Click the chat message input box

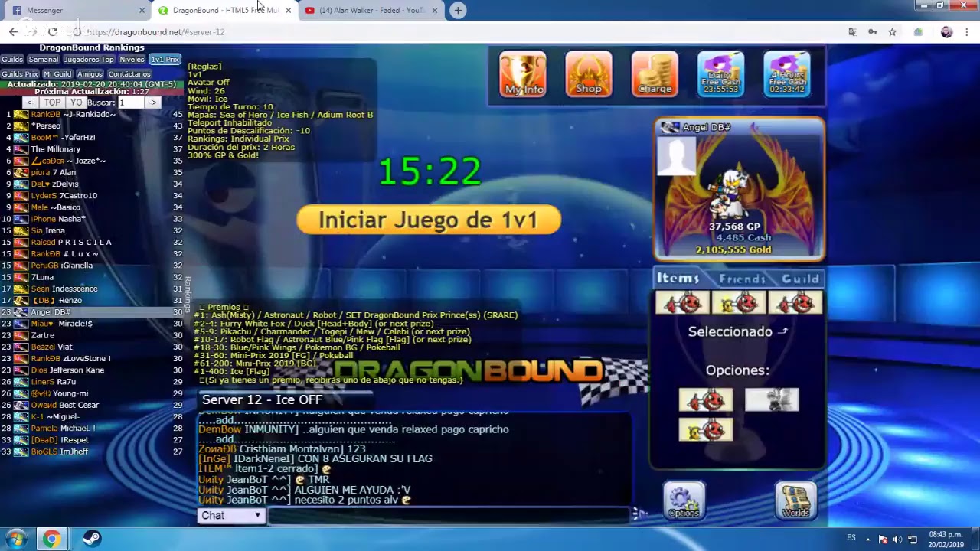pos(449,515)
